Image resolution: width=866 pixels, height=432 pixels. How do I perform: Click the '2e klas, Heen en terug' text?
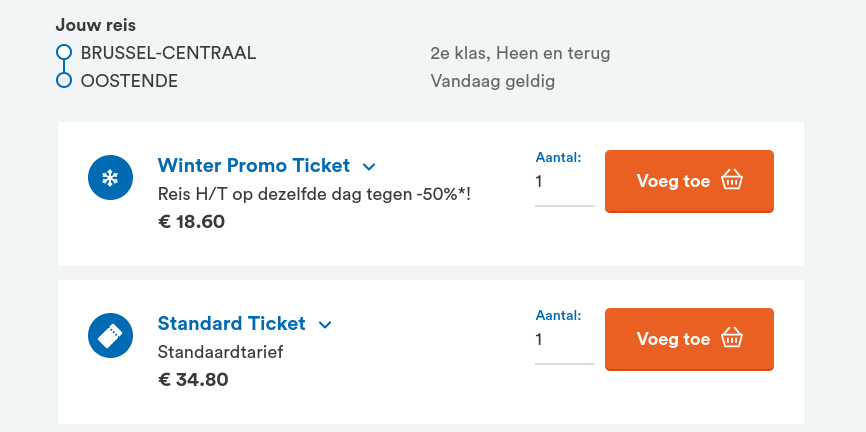pos(520,53)
